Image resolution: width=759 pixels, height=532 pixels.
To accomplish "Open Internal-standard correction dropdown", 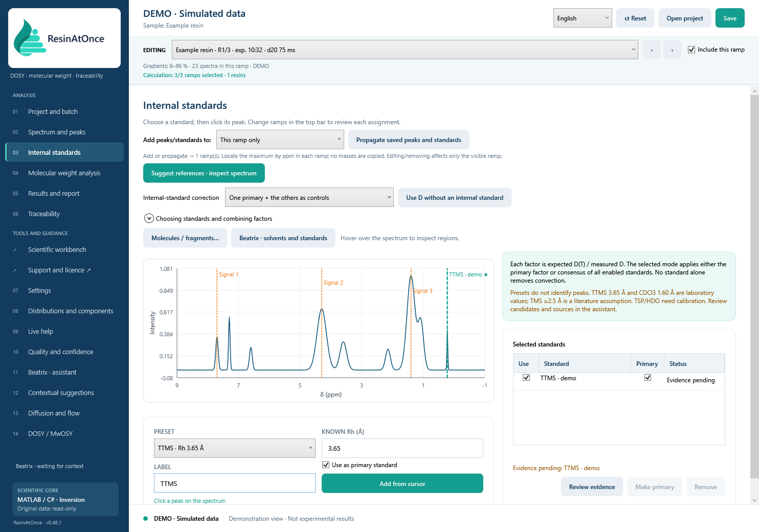I will (x=309, y=198).
